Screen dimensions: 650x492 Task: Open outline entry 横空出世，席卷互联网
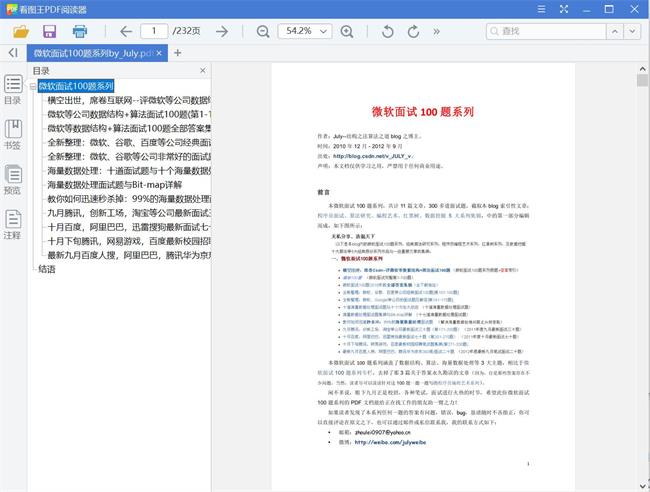[129, 100]
